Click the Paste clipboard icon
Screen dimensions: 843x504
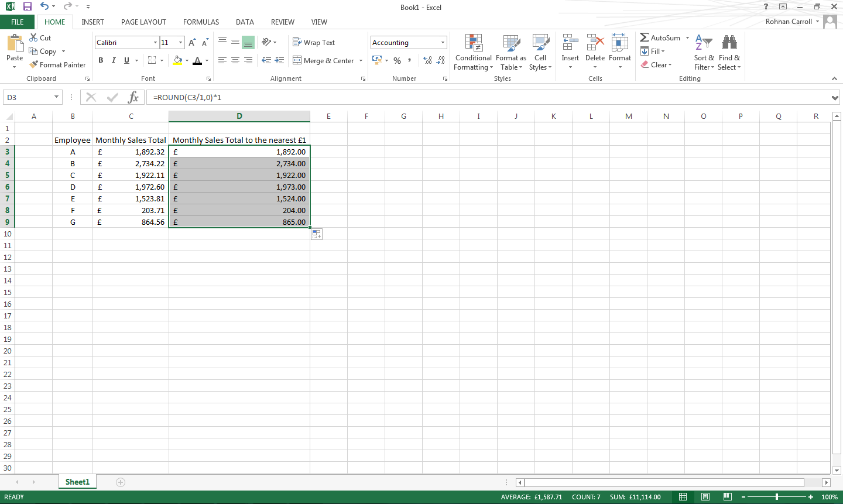pyautogui.click(x=15, y=44)
